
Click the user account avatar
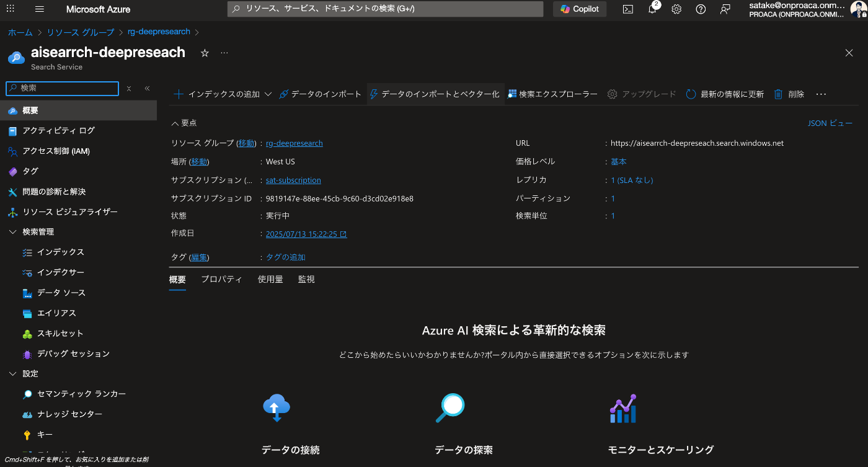(859, 9)
